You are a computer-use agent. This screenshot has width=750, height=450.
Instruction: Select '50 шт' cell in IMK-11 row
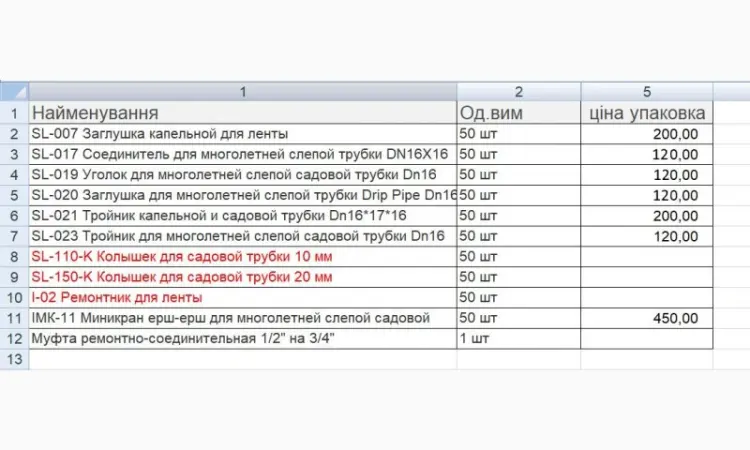(x=519, y=318)
